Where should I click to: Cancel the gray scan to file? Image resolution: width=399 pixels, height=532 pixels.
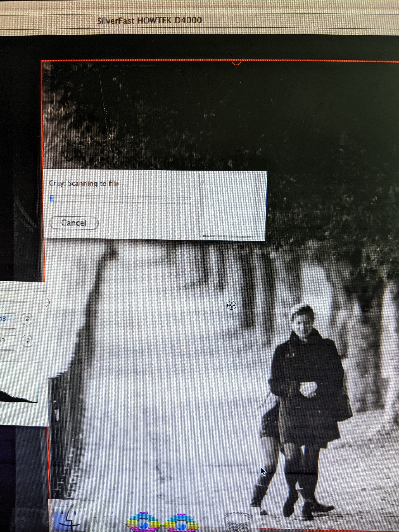click(x=74, y=223)
